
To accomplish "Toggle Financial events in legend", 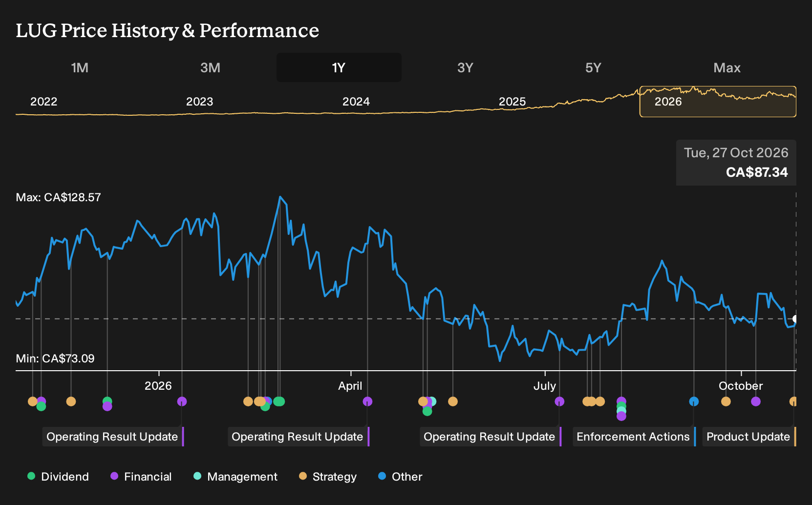I will coord(141,477).
